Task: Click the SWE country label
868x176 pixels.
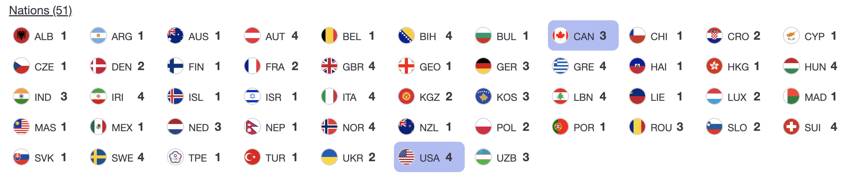Action: (122, 158)
